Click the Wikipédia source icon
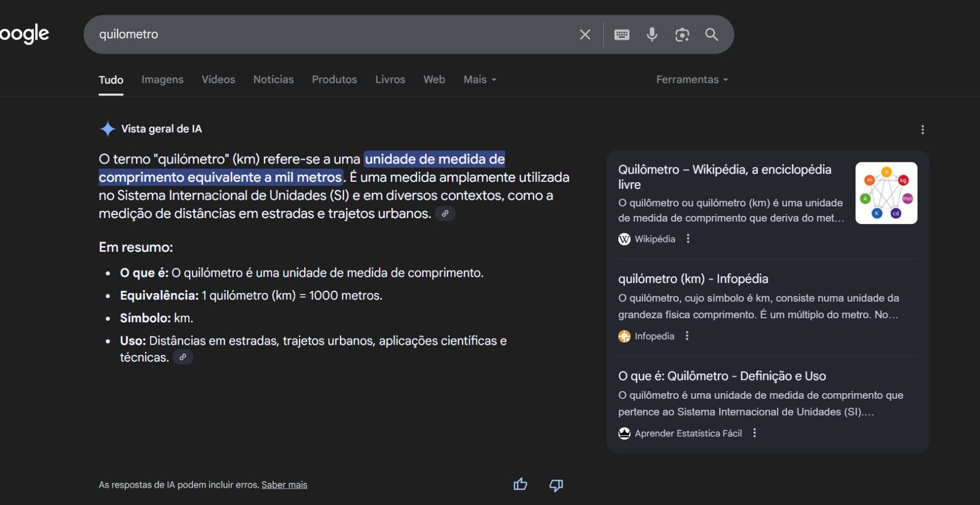 click(x=625, y=239)
